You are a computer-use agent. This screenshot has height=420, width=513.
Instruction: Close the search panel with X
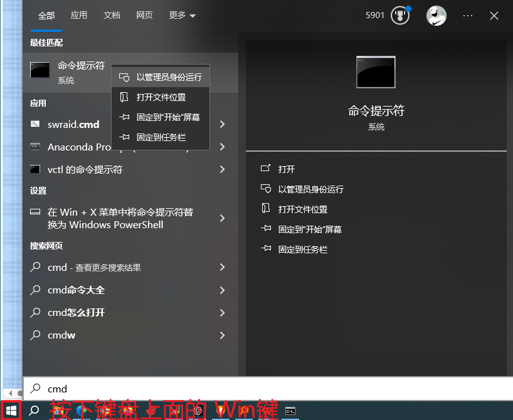[494, 16]
